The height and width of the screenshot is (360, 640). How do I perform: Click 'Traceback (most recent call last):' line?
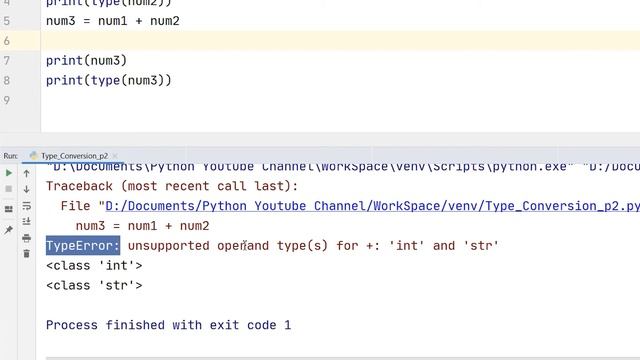tap(172, 186)
